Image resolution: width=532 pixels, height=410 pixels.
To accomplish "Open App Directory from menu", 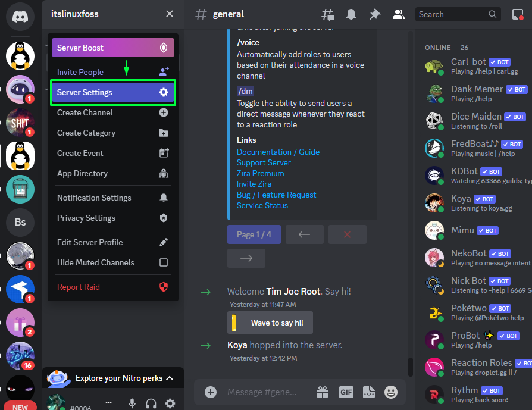I will click(x=113, y=173).
